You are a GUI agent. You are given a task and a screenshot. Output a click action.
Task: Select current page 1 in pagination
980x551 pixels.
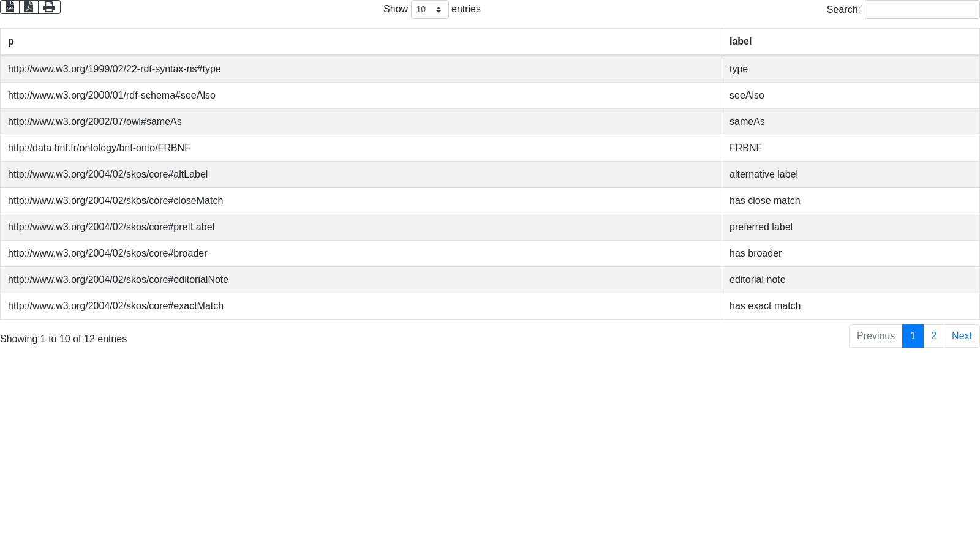click(913, 336)
